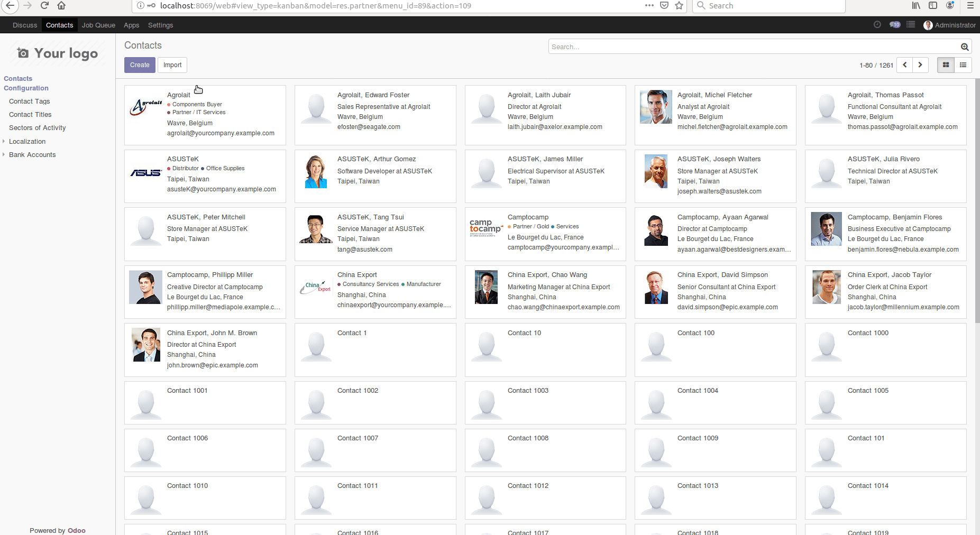980x535 pixels.
Task: Show browser sidebars icon
Action: coord(933,5)
